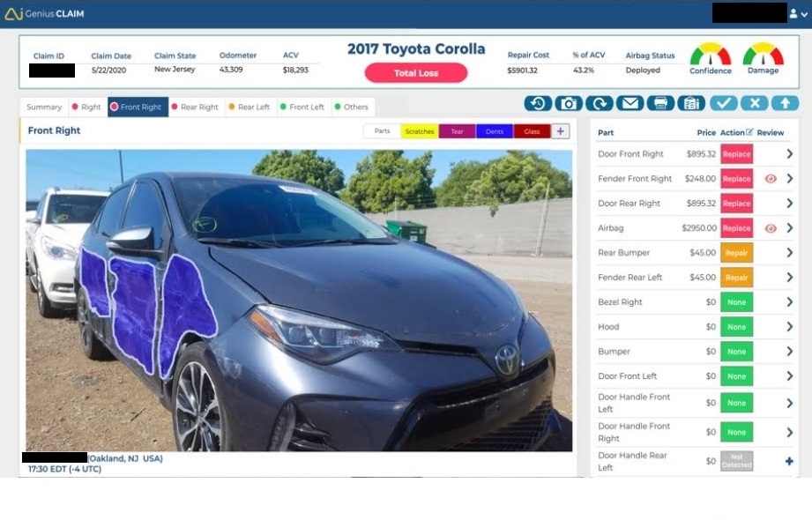Reject the claim with X icon

(x=755, y=104)
